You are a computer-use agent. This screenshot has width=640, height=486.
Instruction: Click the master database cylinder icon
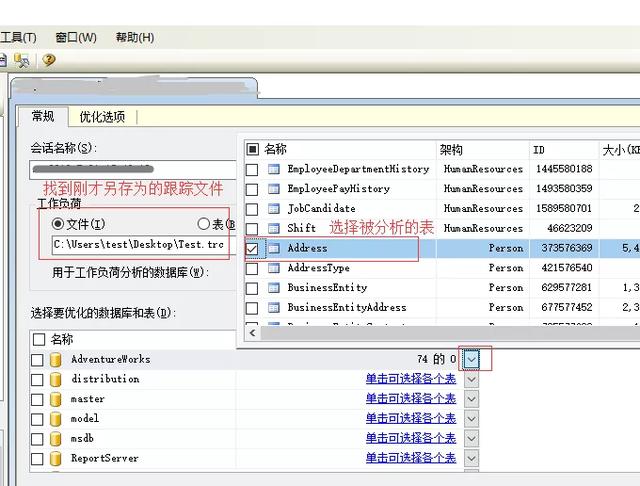56,399
